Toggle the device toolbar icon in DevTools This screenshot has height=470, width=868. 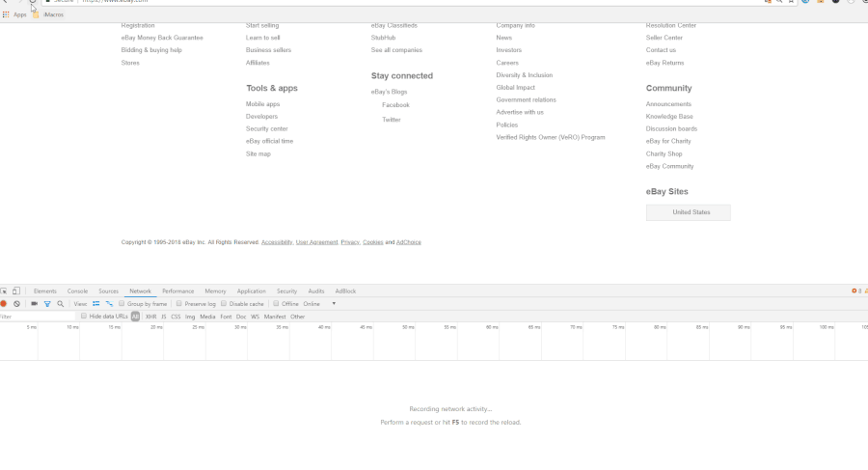(x=16, y=291)
